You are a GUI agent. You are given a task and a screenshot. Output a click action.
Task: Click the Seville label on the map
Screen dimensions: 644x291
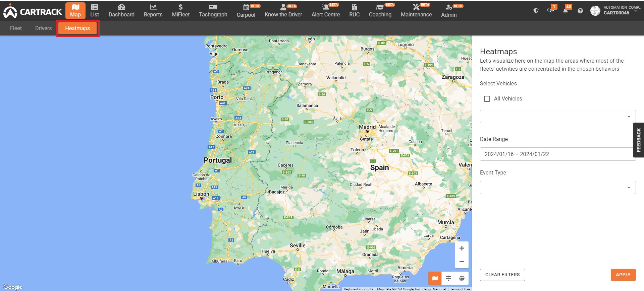pos(298,245)
